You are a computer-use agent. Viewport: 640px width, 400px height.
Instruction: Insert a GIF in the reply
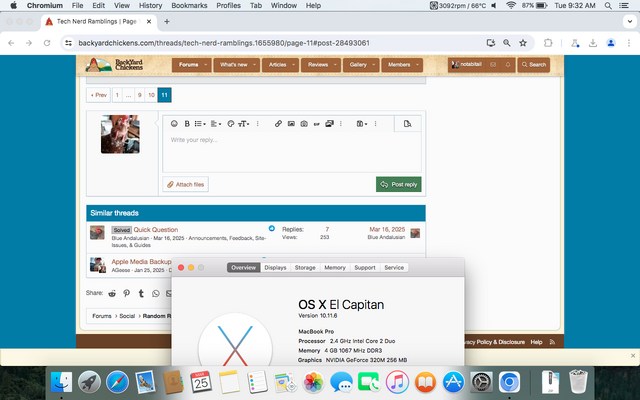[x=316, y=124]
